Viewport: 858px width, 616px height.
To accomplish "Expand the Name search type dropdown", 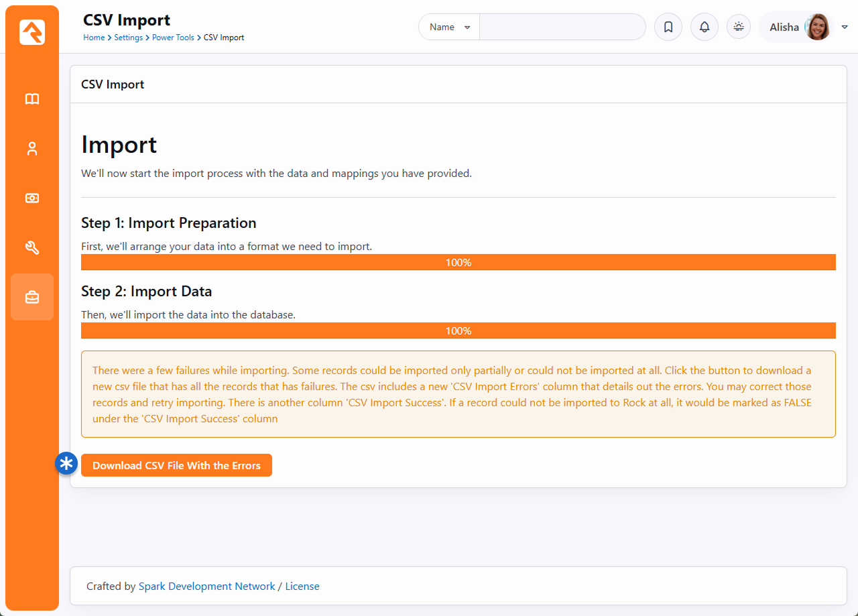I will [449, 27].
